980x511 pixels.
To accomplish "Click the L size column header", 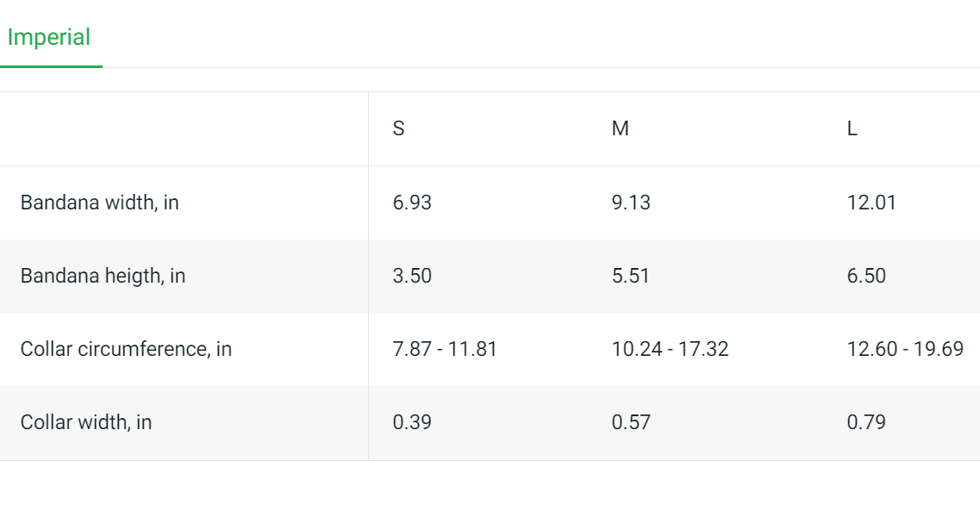I will [x=852, y=129].
